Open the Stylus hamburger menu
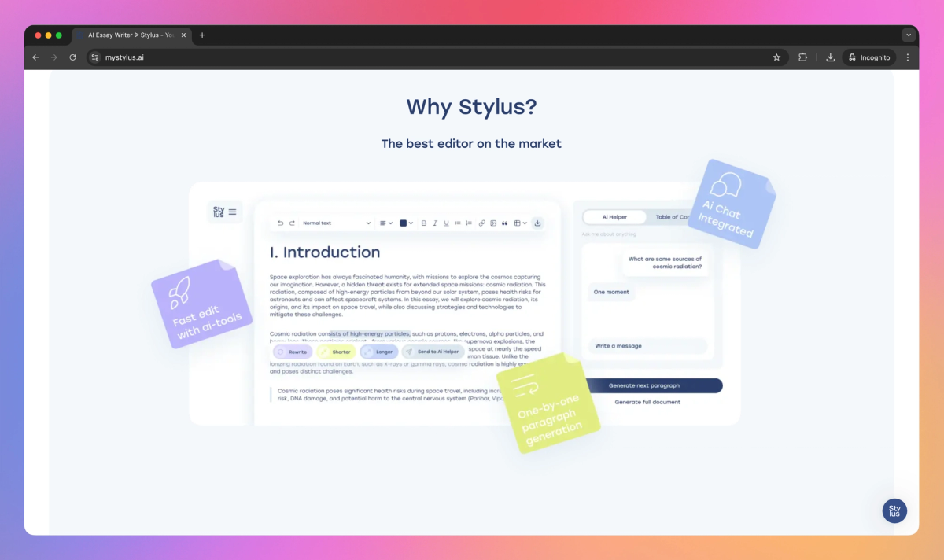944x560 pixels. click(232, 212)
